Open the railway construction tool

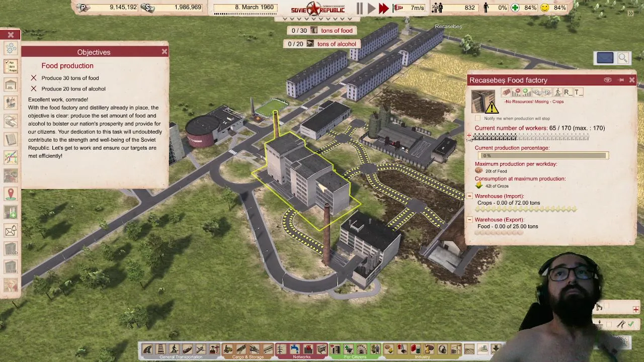[160, 348]
